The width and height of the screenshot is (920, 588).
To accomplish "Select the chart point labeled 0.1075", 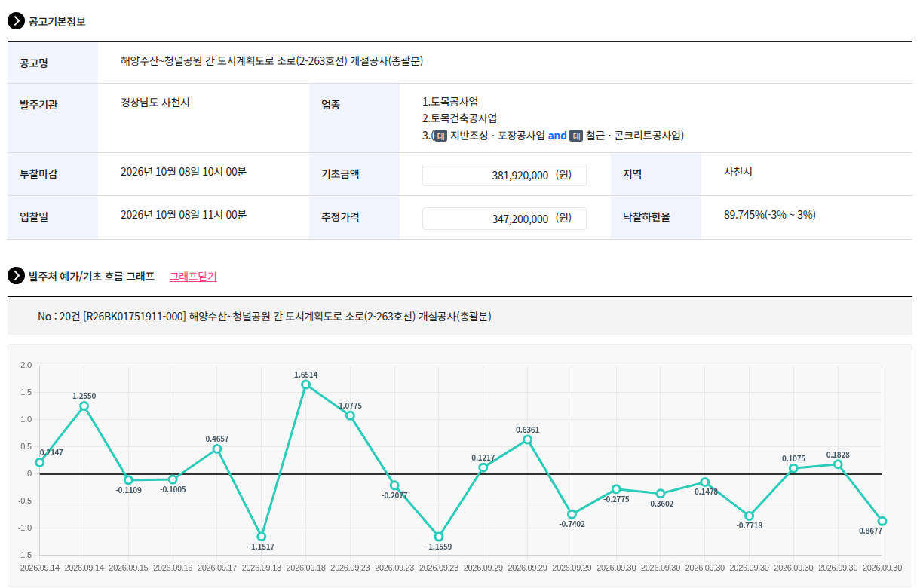I will coord(793,468).
